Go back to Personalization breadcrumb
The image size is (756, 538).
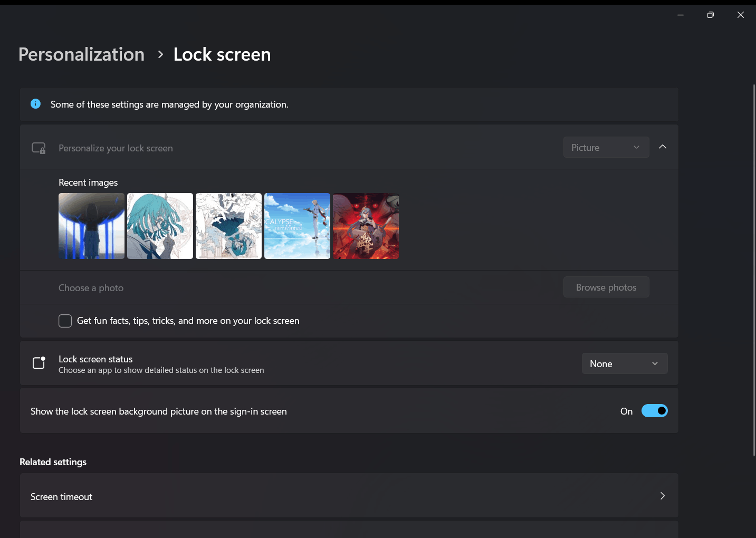click(x=81, y=54)
